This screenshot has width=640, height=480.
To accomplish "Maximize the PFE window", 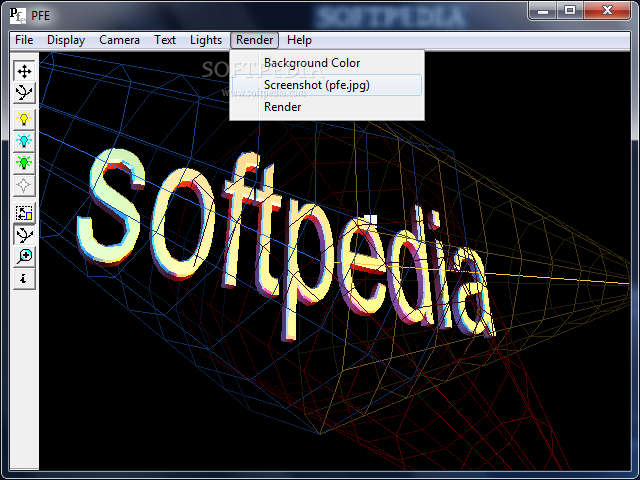I will coord(570,11).
